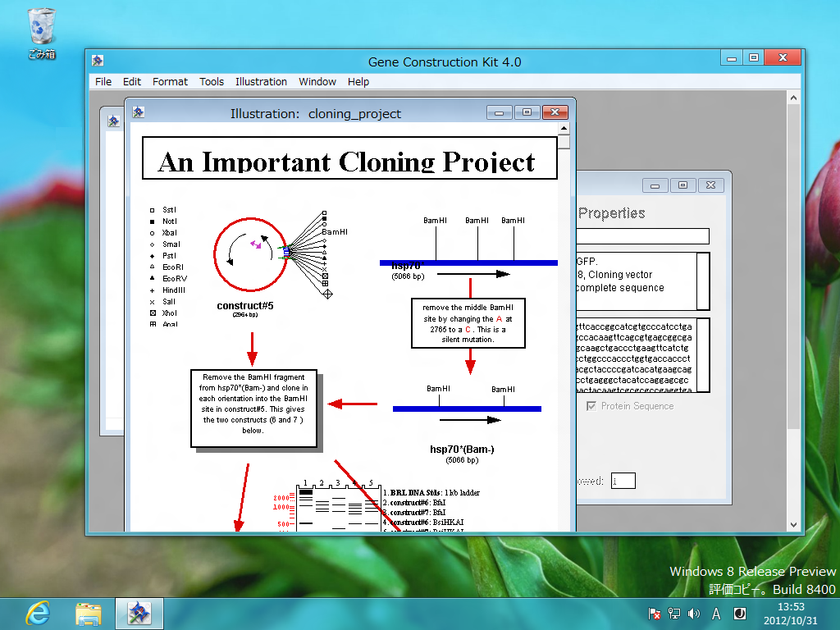Click the small field containing 1 in Properties
The width and height of the screenshot is (840, 630).
click(x=623, y=481)
